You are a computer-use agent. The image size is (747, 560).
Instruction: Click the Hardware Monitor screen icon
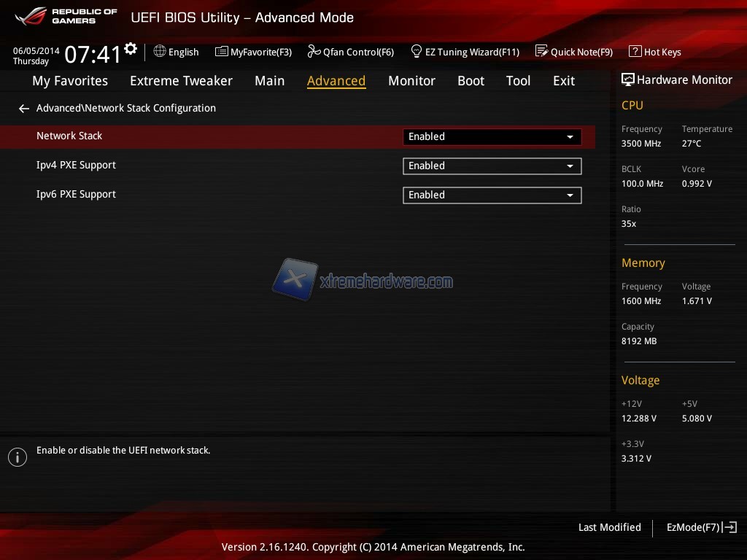(627, 80)
